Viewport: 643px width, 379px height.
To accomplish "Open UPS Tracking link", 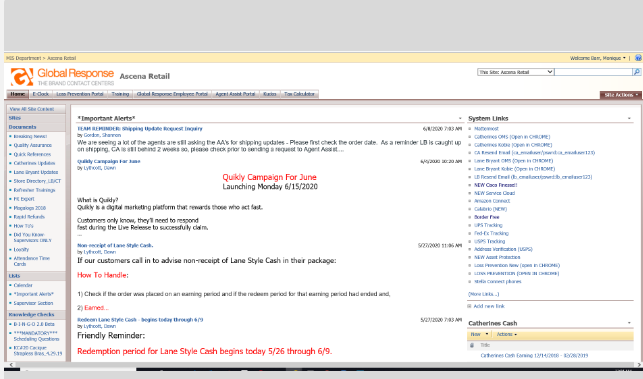I will tap(488, 225).
